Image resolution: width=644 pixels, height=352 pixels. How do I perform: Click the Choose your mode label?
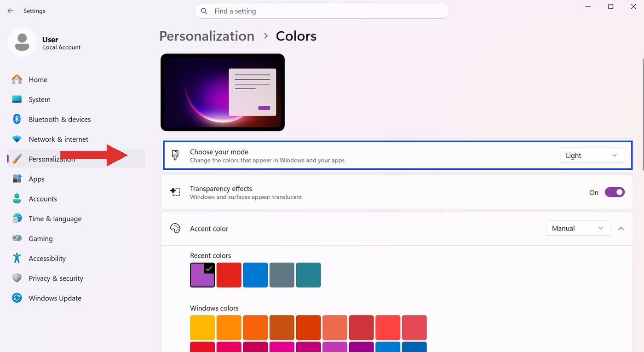click(x=219, y=152)
